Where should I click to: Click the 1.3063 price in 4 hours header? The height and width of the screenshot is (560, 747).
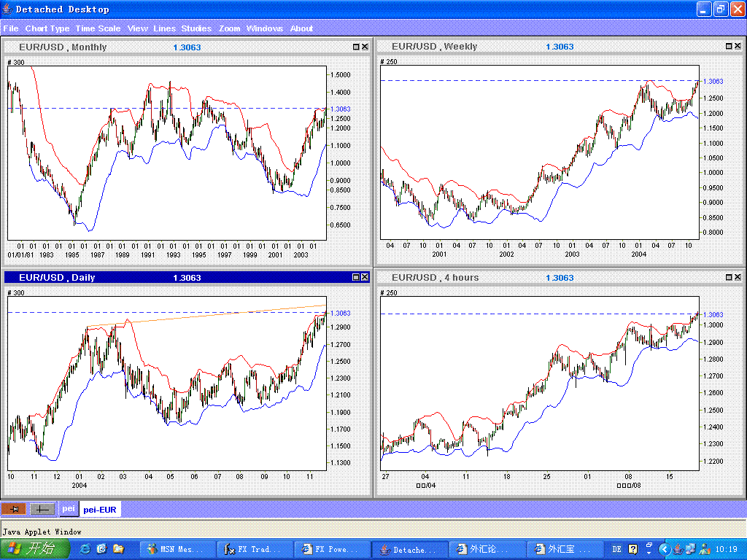pyautogui.click(x=560, y=278)
